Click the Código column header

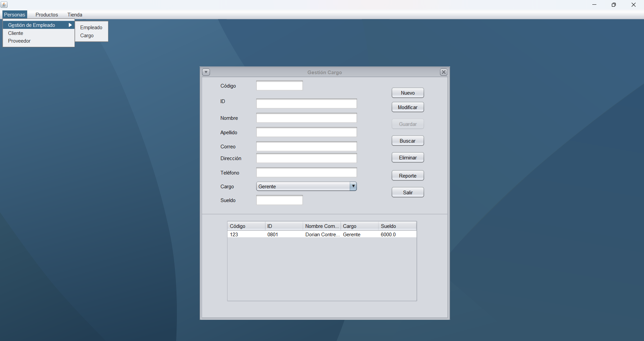click(x=246, y=226)
